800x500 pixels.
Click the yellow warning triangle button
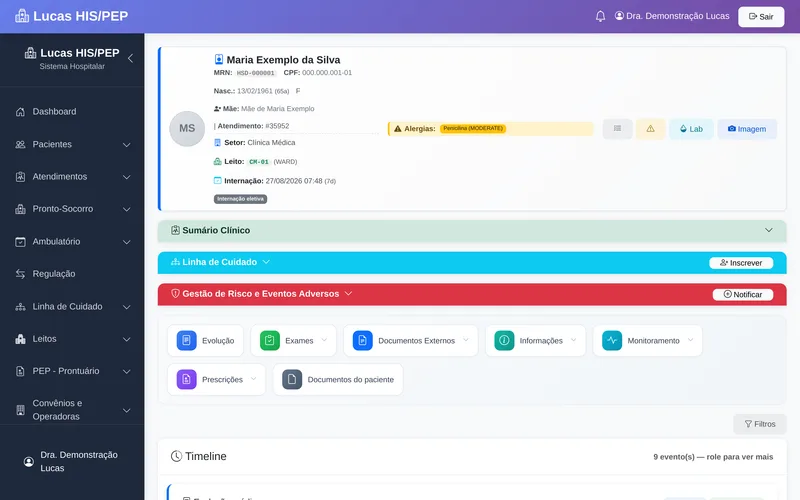click(x=651, y=129)
